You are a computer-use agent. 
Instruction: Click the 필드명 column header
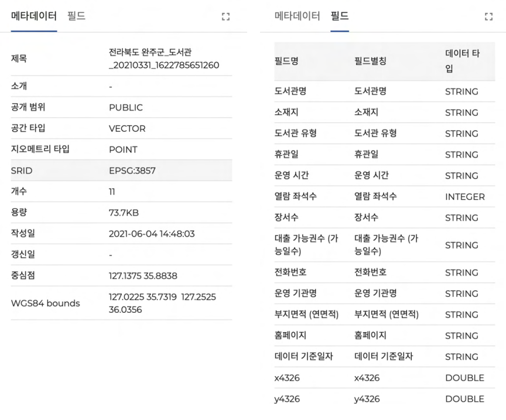(x=287, y=60)
